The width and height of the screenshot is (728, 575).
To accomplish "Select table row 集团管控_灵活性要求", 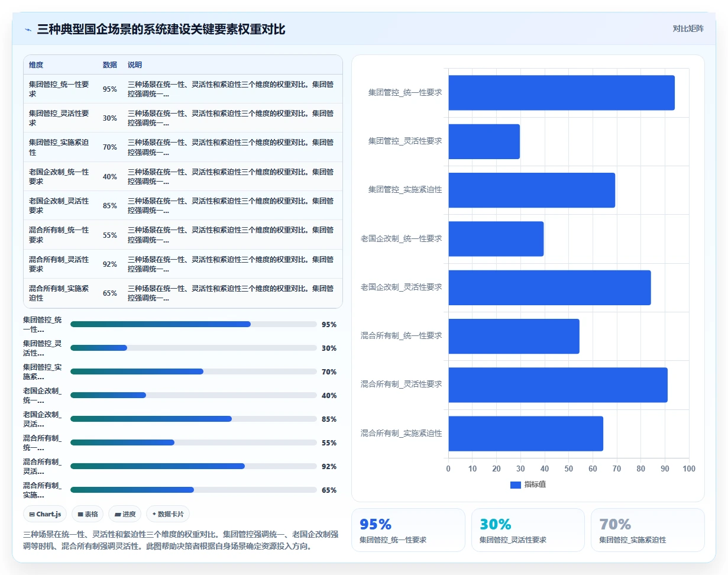I will 183,118.
